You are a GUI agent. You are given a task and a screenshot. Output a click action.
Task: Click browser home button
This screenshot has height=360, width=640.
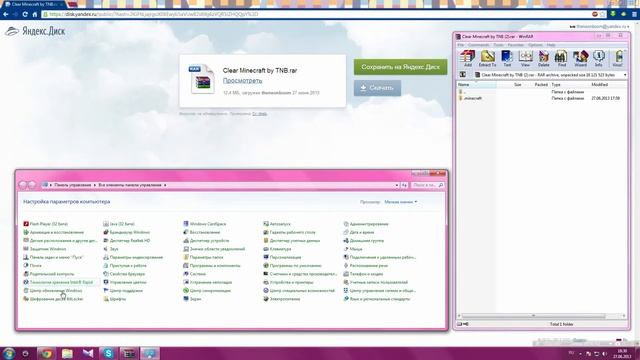click(35, 14)
